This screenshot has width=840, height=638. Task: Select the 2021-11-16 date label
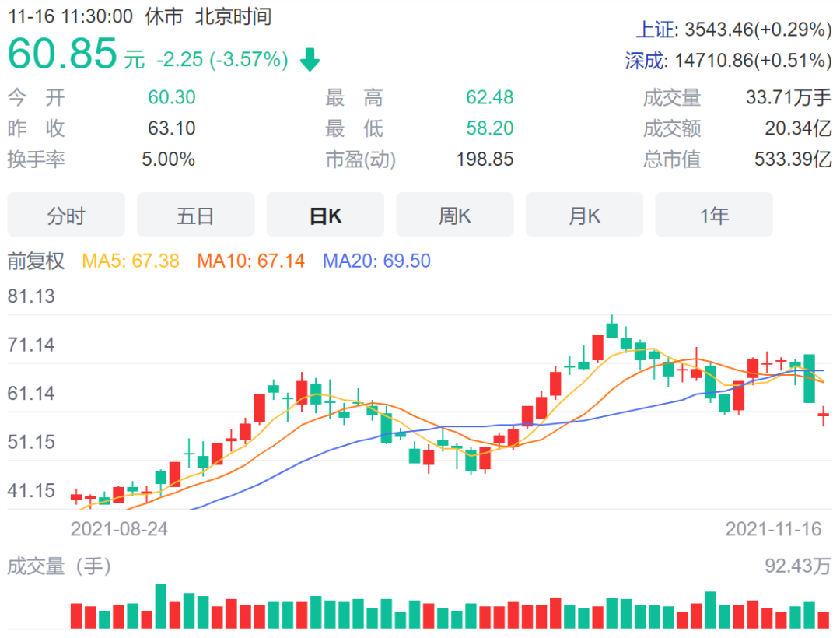[772, 529]
